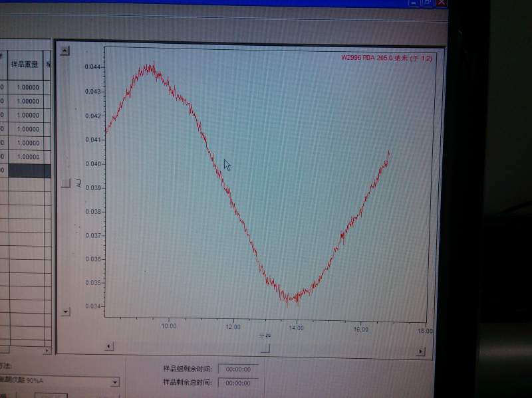Click the 样品组剩余时间 time field
This screenshot has width=532, height=398.
click(238, 369)
